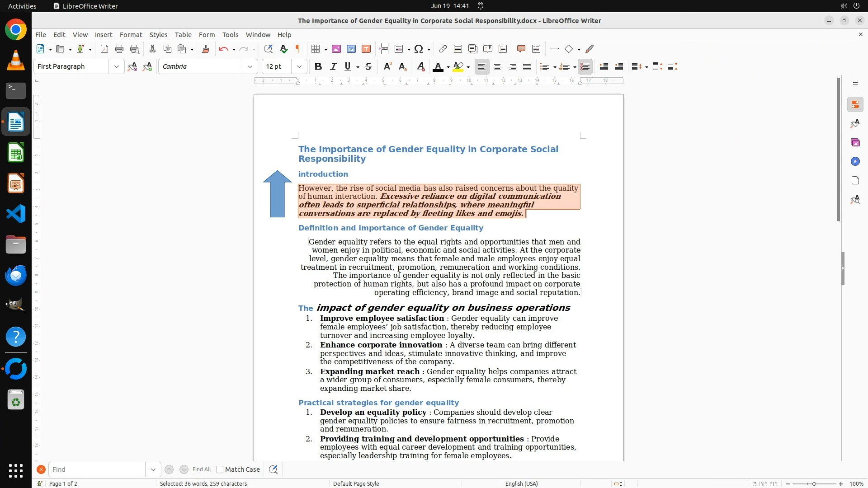Open the Tools menu
Screen dimensions: 868x488
click(230, 34)
